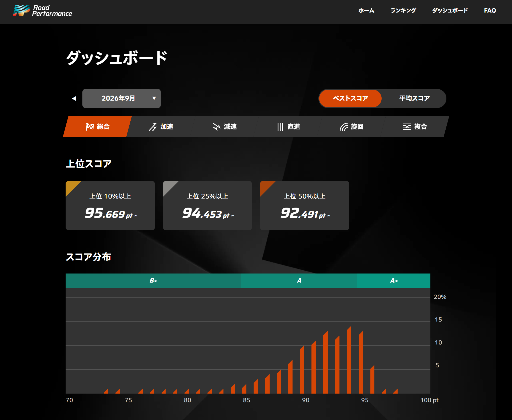512x420 pixels.
Task: Click the 上位 50%以上 score card
Action: point(305,205)
